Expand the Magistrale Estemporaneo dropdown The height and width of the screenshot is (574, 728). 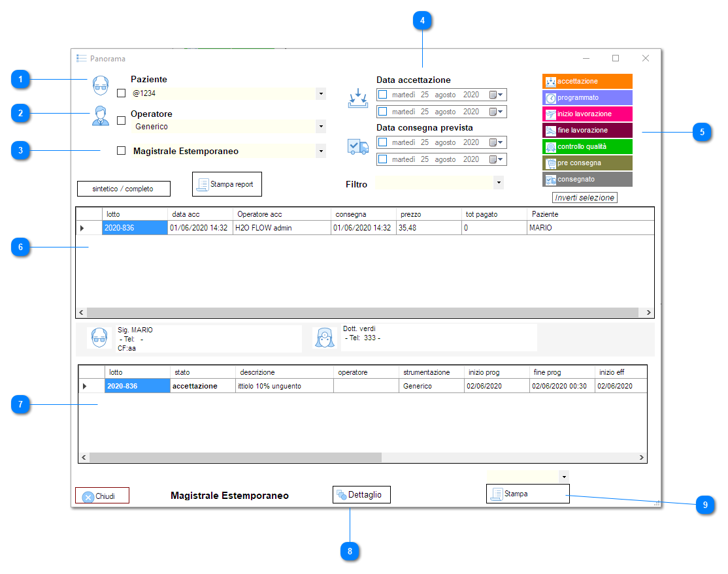pos(321,151)
